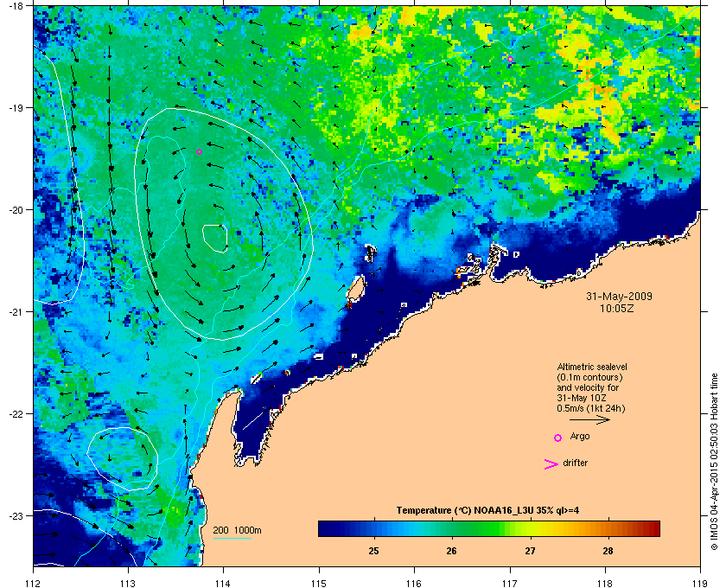Click the magenta drifter symbol in the legend
The height and width of the screenshot is (588, 726).
(x=551, y=464)
